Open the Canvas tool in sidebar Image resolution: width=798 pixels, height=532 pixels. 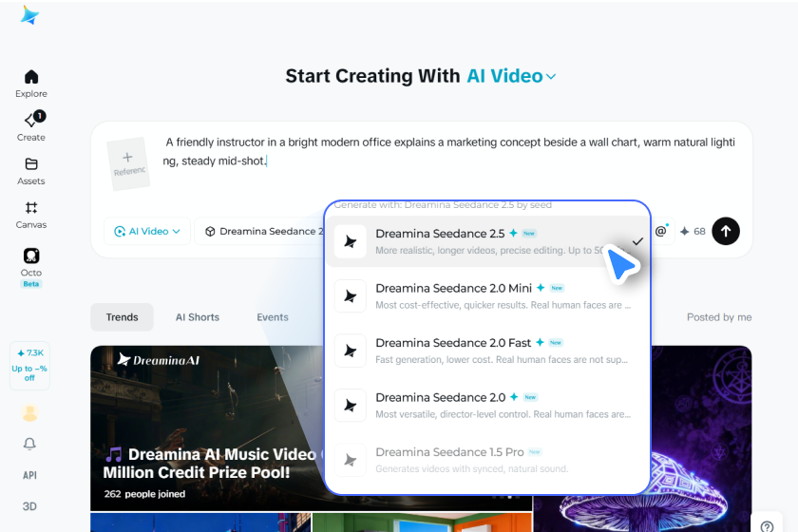31,216
